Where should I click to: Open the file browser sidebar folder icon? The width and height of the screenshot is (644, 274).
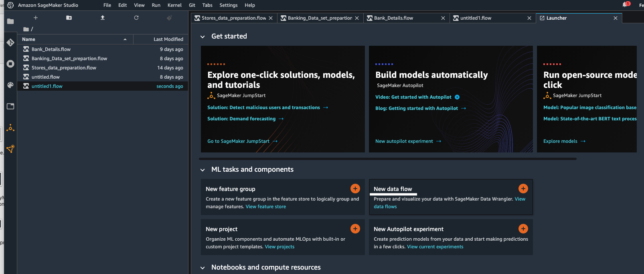click(x=10, y=21)
